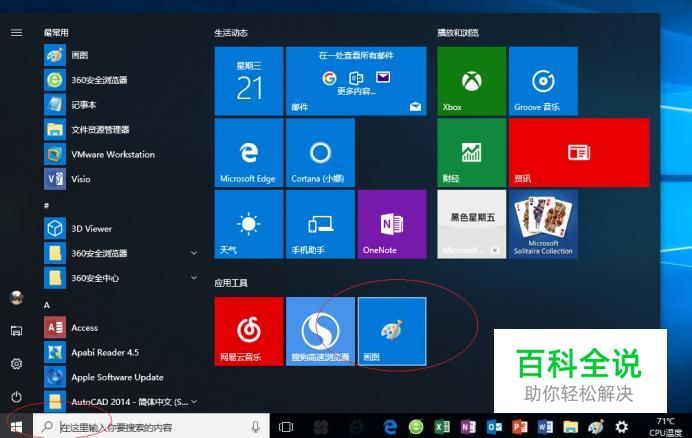Open the Groove 音乐 tile
This screenshot has width=692, height=438.
(543, 81)
